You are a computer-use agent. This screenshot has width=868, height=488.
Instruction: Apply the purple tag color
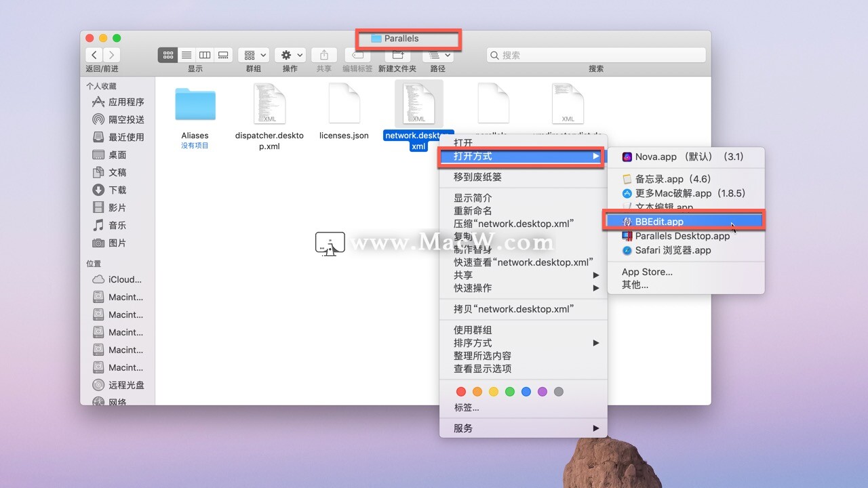[x=542, y=392]
